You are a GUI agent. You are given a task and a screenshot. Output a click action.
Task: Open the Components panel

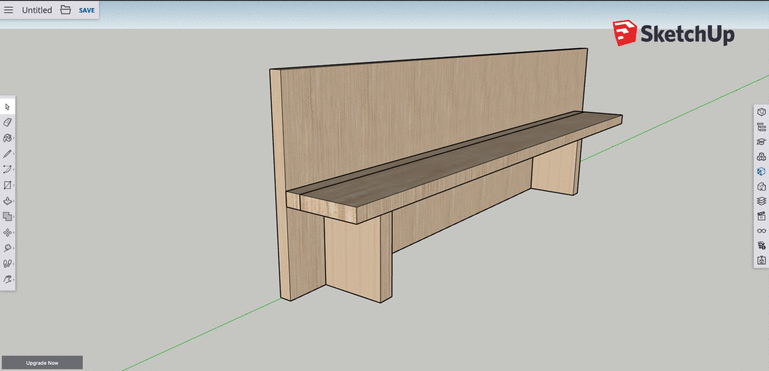pyautogui.click(x=761, y=157)
